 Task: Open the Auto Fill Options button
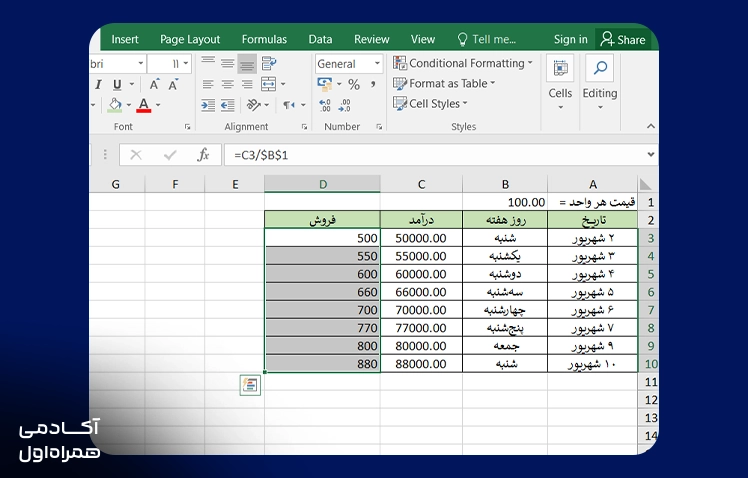click(250, 385)
